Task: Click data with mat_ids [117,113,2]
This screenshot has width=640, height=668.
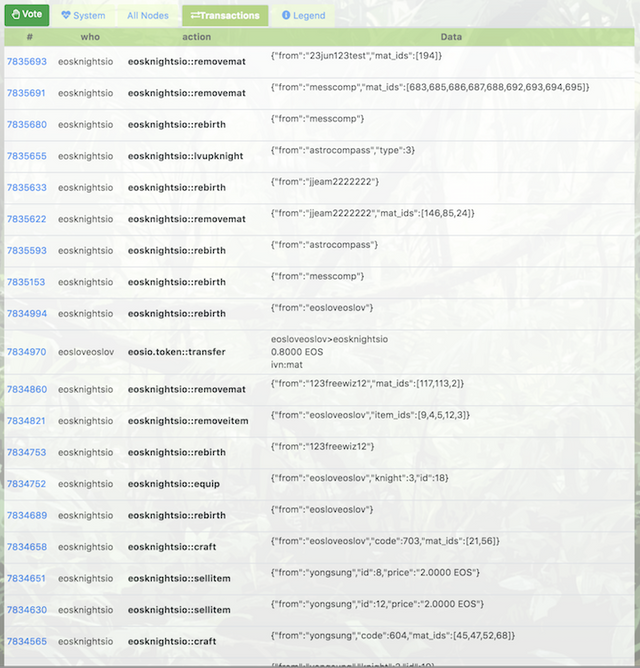Action: coord(367,384)
